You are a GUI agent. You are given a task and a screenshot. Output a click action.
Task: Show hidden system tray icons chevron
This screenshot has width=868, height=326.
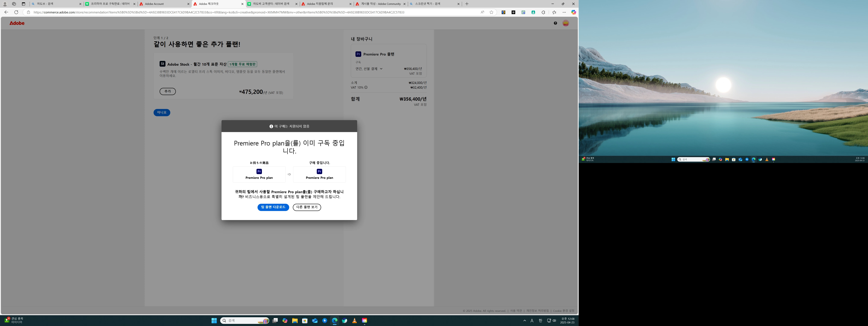point(525,321)
